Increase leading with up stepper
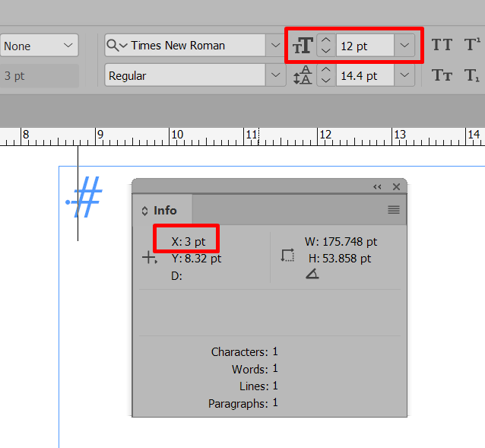 (x=326, y=70)
